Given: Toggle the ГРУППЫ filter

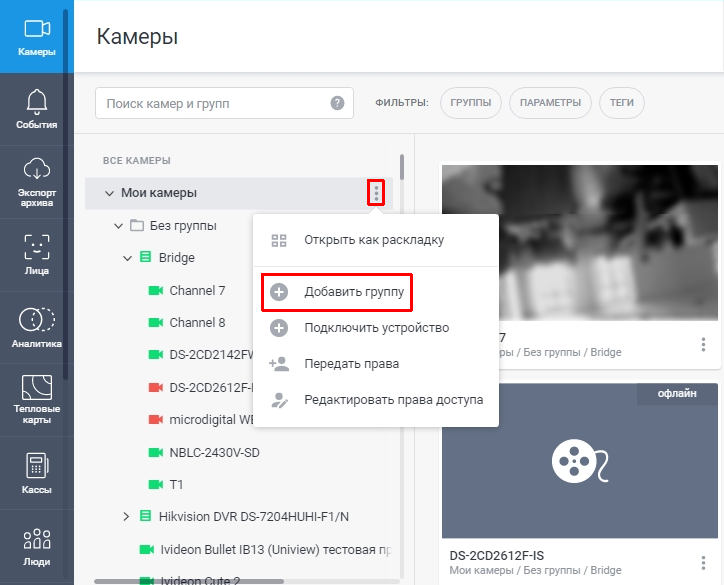Looking at the screenshot, I should tap(471, 103).
